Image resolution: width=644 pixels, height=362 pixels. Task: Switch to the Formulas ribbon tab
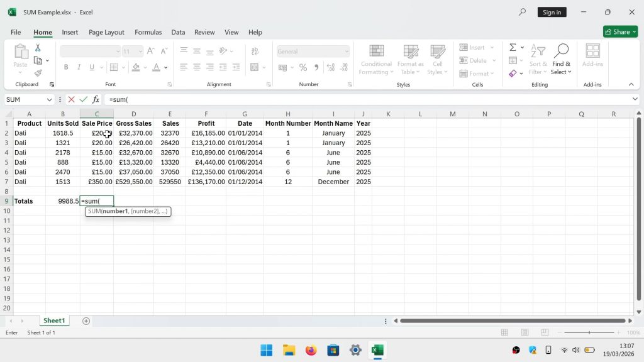(x=148, y=32)
